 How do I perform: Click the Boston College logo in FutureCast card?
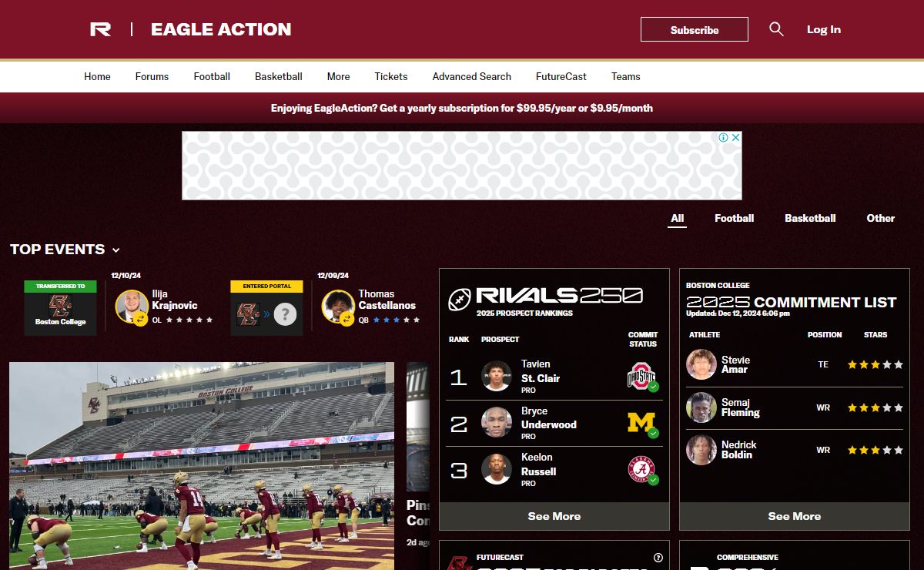[x=460, y=563]
